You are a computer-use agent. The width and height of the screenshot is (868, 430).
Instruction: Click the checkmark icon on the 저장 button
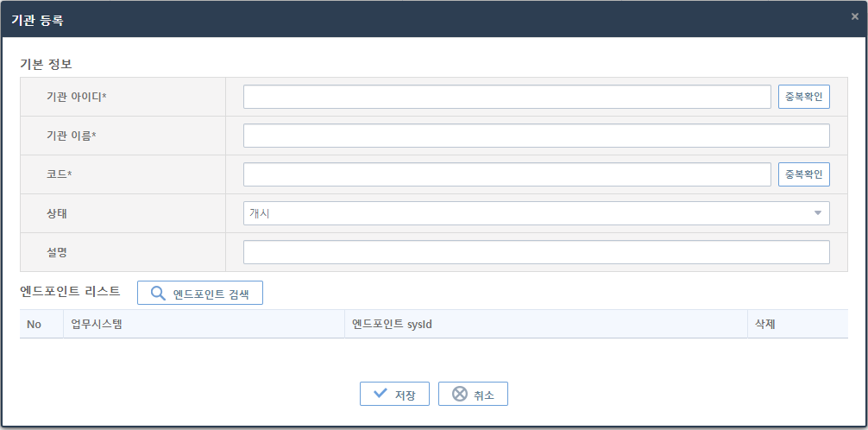coord(380,394)
